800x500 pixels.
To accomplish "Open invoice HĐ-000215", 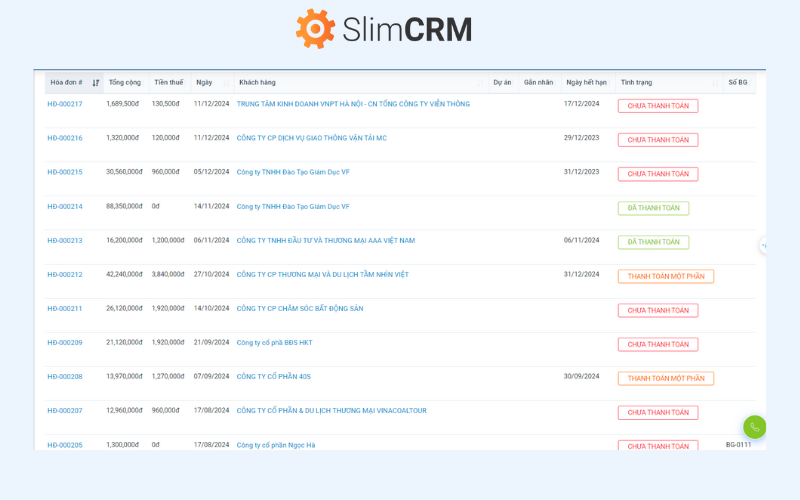I will pos(65,172).
